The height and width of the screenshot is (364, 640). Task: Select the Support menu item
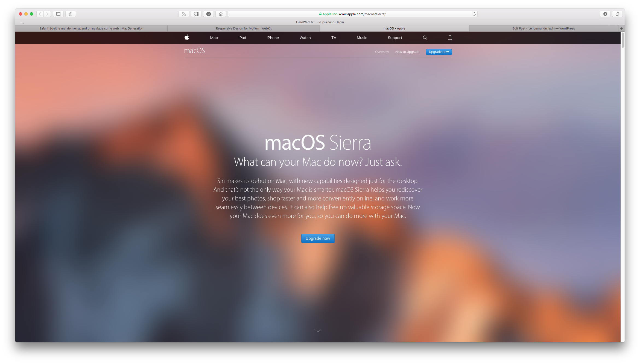click(395, 38)
